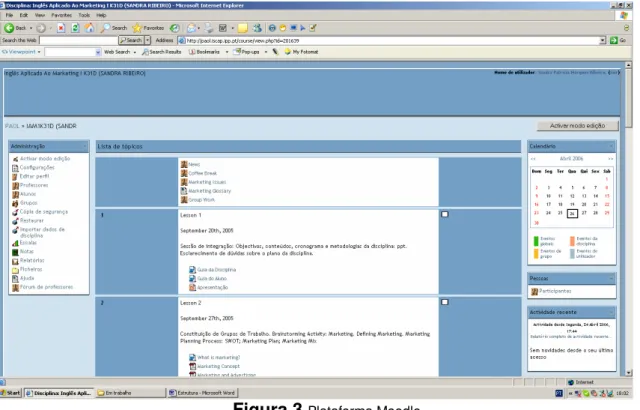Open Editar perfil link
The height and width of the screenshot is (410, 640).
point(34,176)
